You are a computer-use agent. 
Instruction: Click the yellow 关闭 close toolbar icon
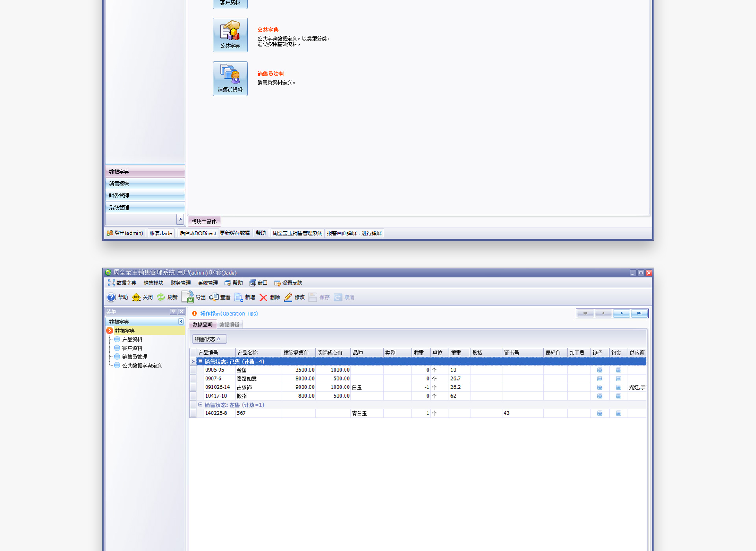tap(136, 297)
